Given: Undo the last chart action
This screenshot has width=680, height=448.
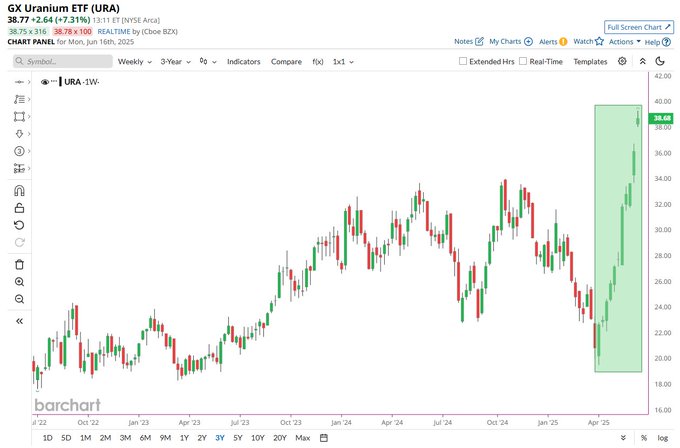Looking at the screenshot, I should pos(19,225).
